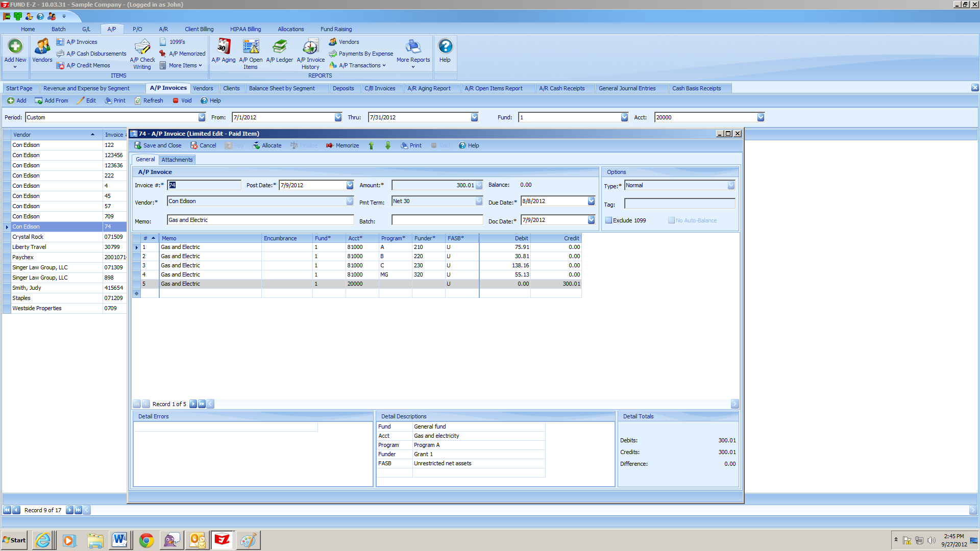Toggle the Exclude 1099 checkbox
Image resolution: width=980 pixels, height=551 pixels.
tap(609, 220)
